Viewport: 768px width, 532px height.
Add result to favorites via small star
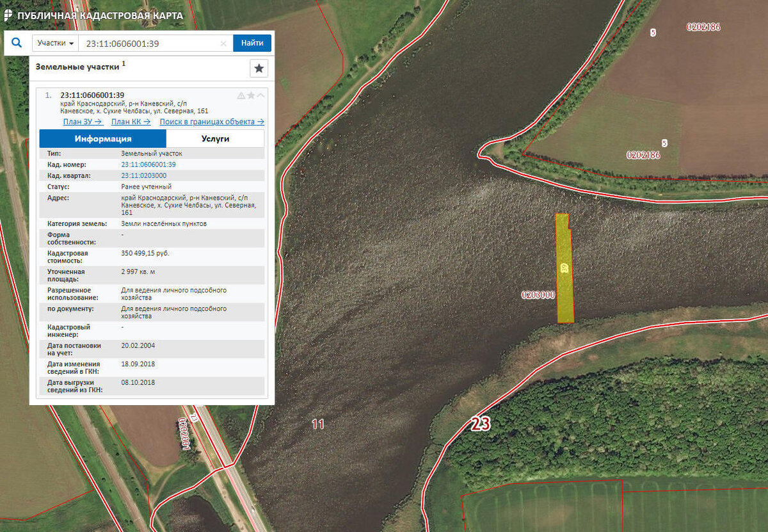click(251, 95)
